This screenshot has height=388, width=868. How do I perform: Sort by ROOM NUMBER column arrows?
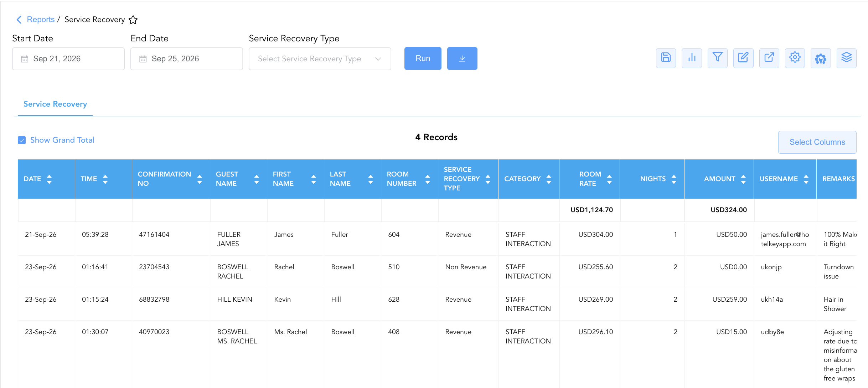[428, 179]
